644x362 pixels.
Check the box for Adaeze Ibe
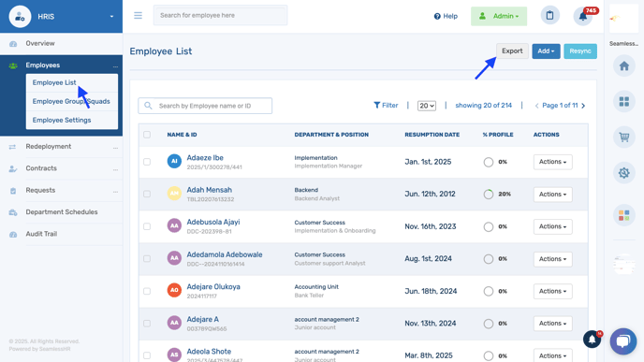[x=147, y=162]
